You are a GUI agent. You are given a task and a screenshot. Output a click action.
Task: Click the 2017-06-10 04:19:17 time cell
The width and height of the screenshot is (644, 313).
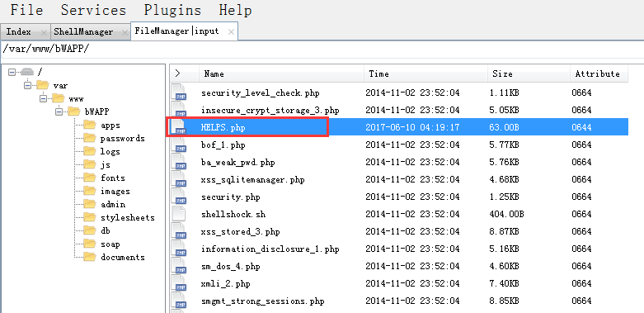pos(412,127)
